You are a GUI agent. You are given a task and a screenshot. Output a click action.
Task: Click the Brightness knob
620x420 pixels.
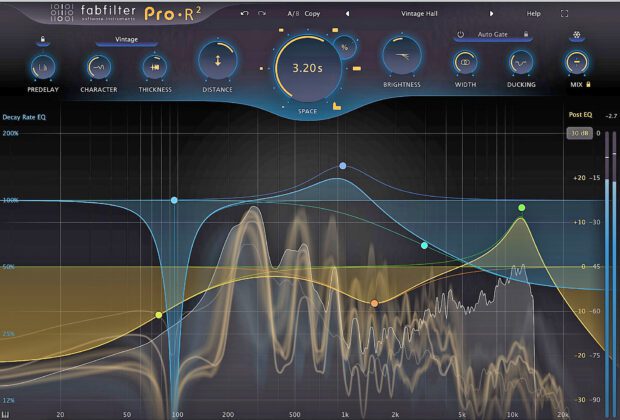click(401, 56)
